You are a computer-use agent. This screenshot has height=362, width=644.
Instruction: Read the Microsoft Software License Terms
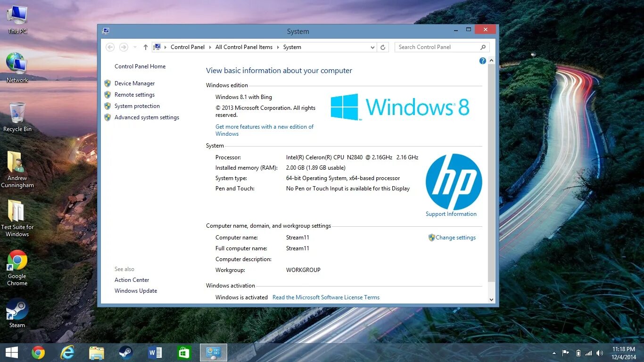coord(326,297)
